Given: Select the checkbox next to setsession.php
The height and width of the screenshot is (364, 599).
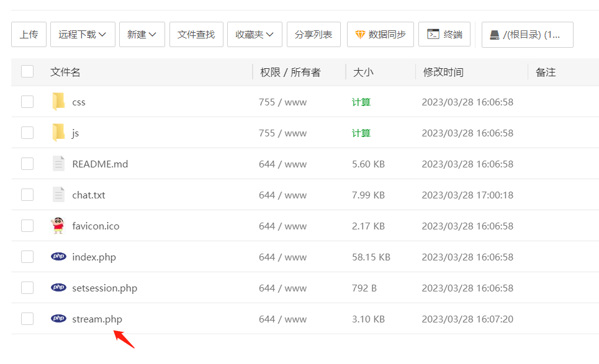Looking at the screenshot, I should [27, 288].
